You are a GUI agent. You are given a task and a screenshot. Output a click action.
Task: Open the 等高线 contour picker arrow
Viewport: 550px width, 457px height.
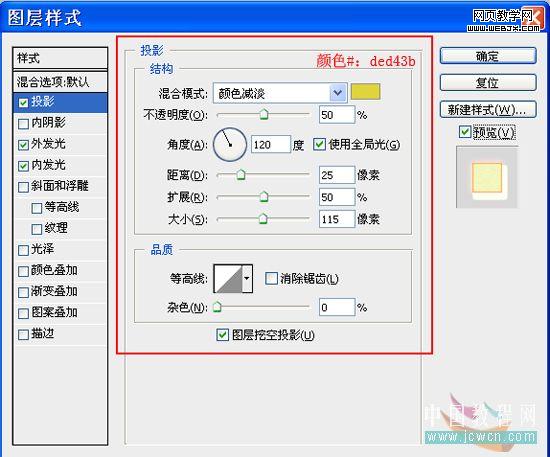(x=247, y=278)
